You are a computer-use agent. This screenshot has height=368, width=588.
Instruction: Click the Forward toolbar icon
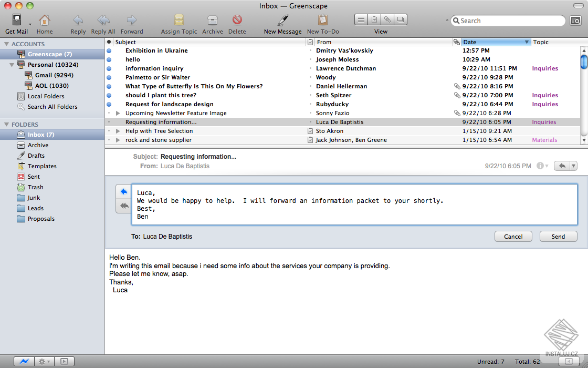(x=132, y=20)
